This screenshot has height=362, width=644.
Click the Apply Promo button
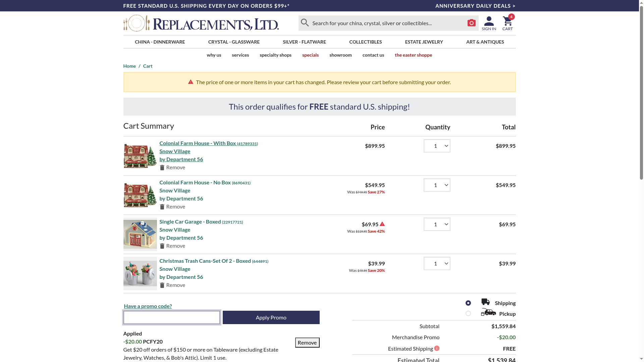(271, 317)
